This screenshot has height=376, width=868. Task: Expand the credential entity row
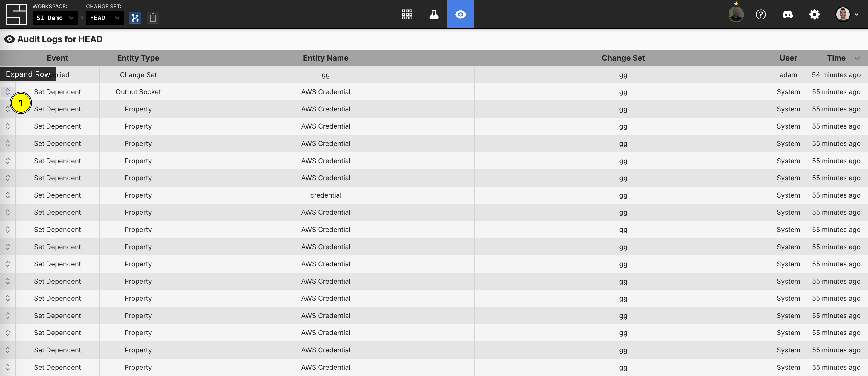7,195
